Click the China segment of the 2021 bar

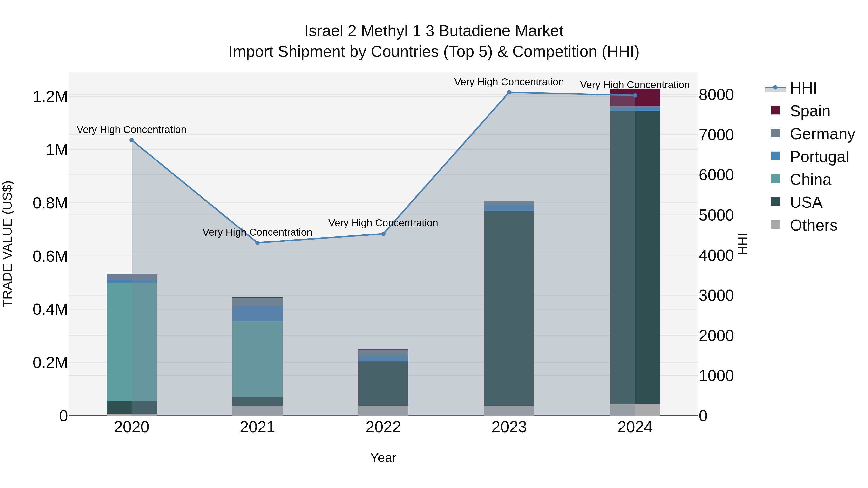click(258, 359)
